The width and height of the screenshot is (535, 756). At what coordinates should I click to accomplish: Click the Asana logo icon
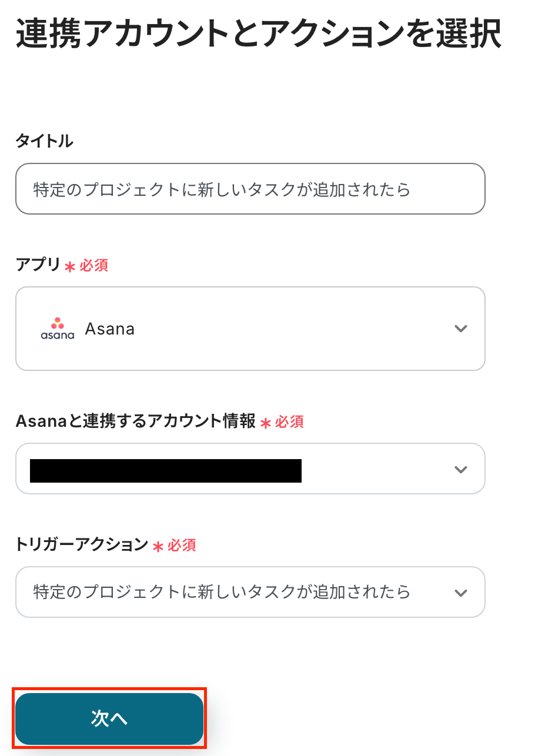click(58, 329)
